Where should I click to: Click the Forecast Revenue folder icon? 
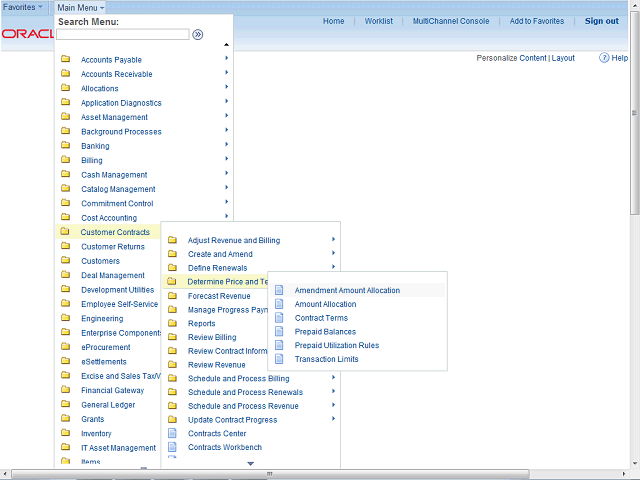[173, 296]
